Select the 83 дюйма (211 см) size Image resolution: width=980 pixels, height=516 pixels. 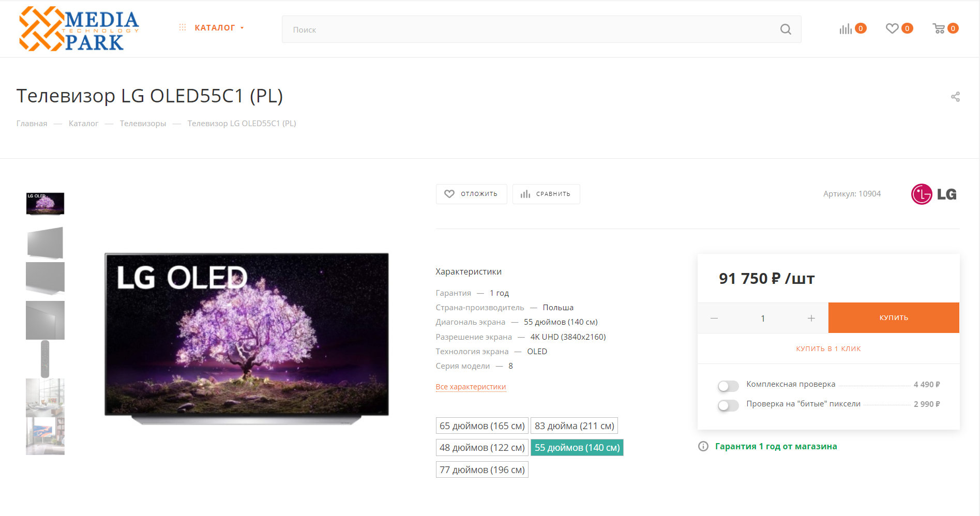[575, 426]
